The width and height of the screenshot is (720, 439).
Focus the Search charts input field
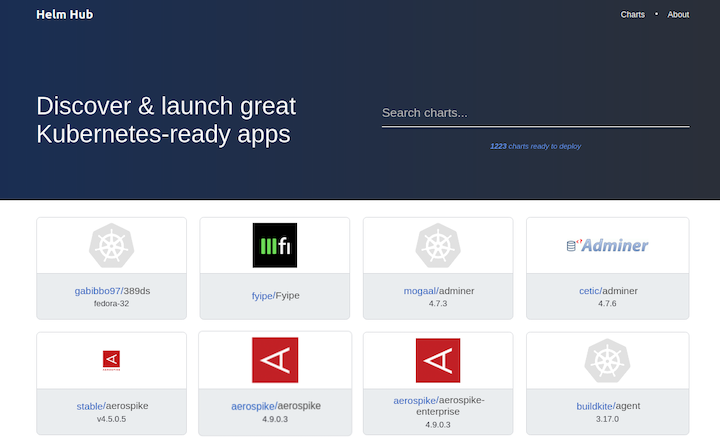(535, 113)
